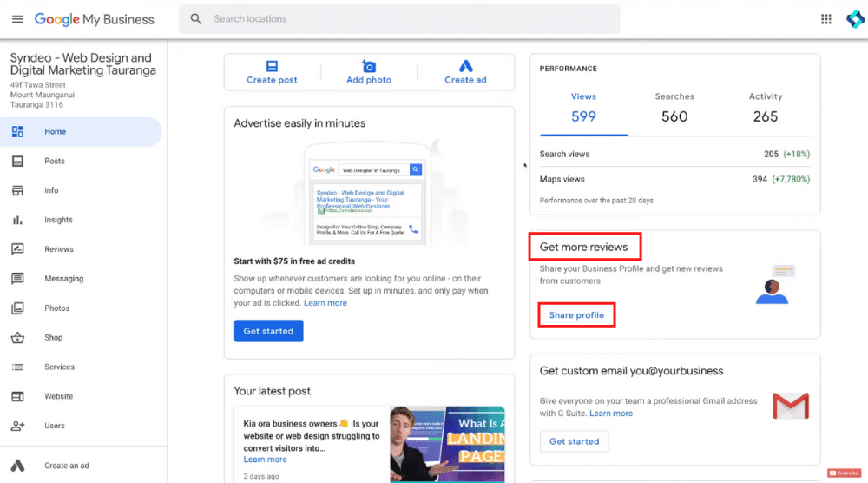Click the Add photo camera icon
The image size is (868, 483).
[369, 67]
